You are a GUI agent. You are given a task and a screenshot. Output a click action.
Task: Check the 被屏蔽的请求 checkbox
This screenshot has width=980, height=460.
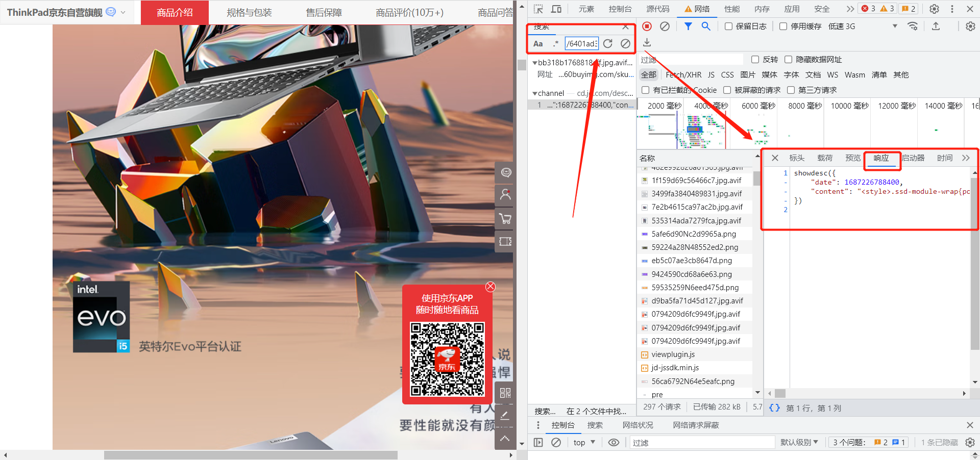click(727, 90)
